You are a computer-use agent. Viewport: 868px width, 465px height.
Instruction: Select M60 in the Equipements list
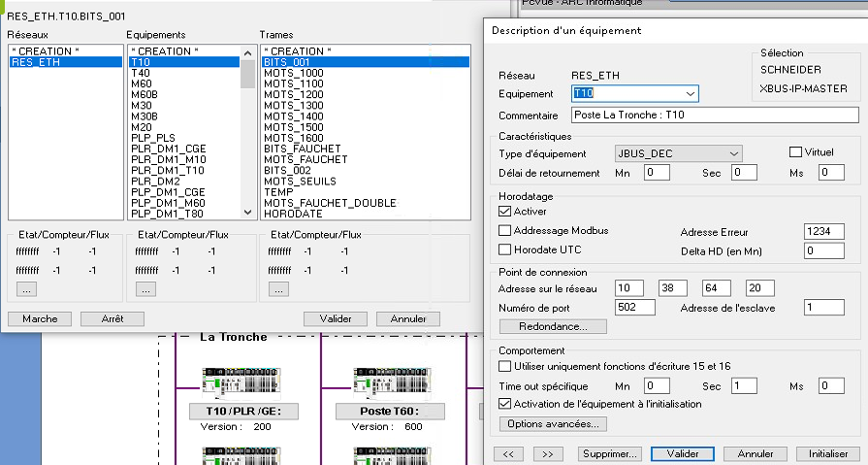[x=142, y=83]
